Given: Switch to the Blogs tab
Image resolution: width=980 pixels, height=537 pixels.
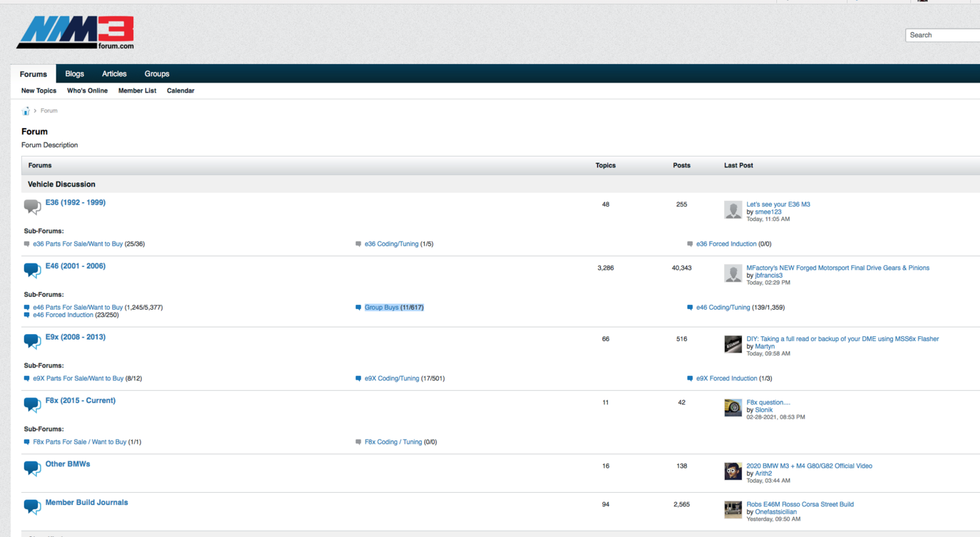Looking at the screenshot, I should click(x=74, y=74).
